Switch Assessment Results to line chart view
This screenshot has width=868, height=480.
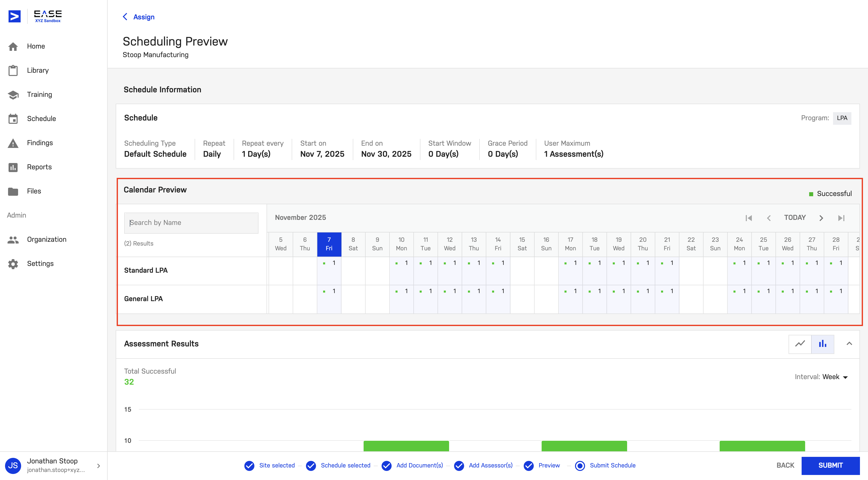(800, 344)
